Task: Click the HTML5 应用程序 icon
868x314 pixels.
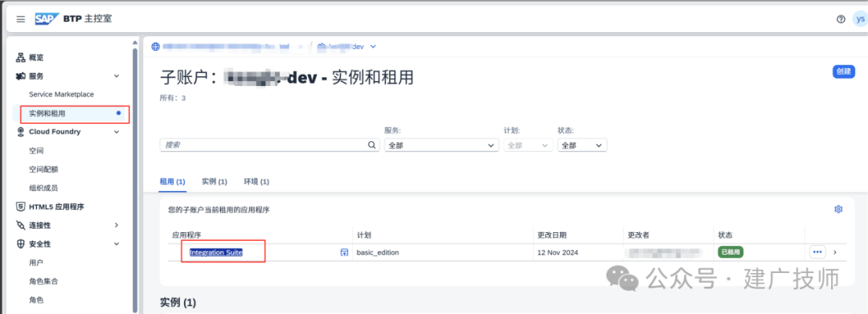Action: click(20, 206)
